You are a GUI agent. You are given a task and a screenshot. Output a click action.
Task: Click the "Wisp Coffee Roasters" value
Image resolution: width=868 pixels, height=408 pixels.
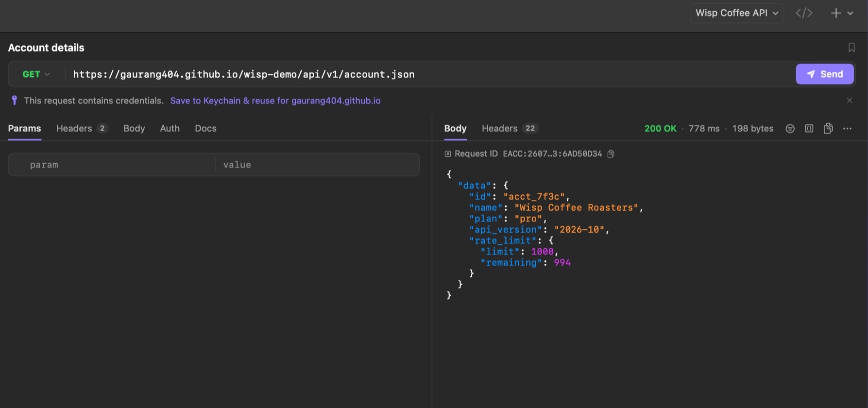(576, 207)
